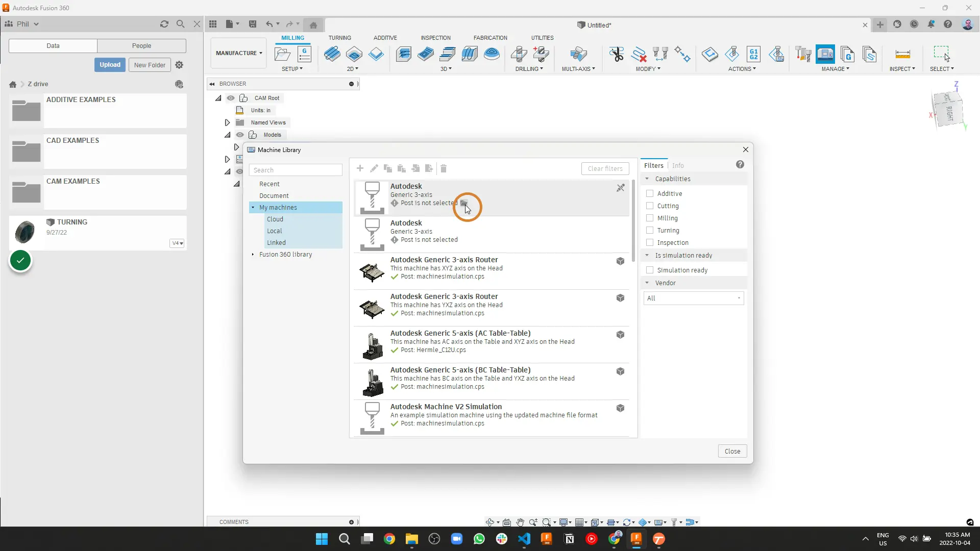Tick the Milling capability checkbox

(650, 218)
